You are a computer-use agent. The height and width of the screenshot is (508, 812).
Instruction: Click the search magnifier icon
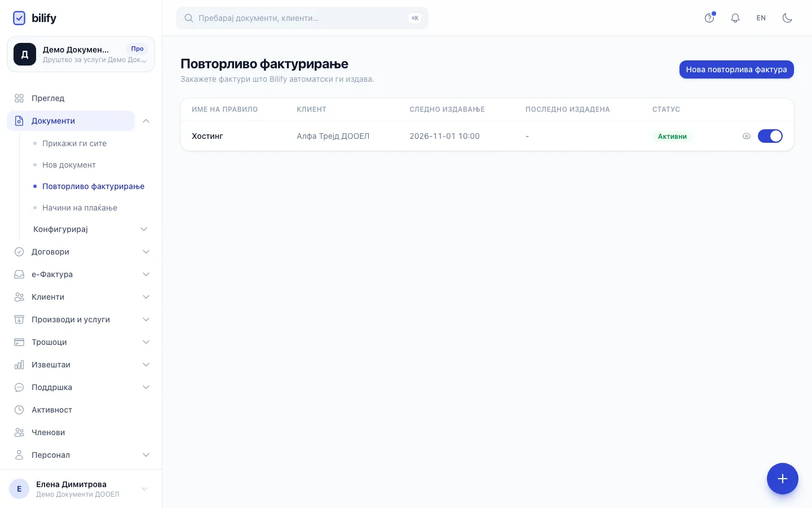point(189,18)
